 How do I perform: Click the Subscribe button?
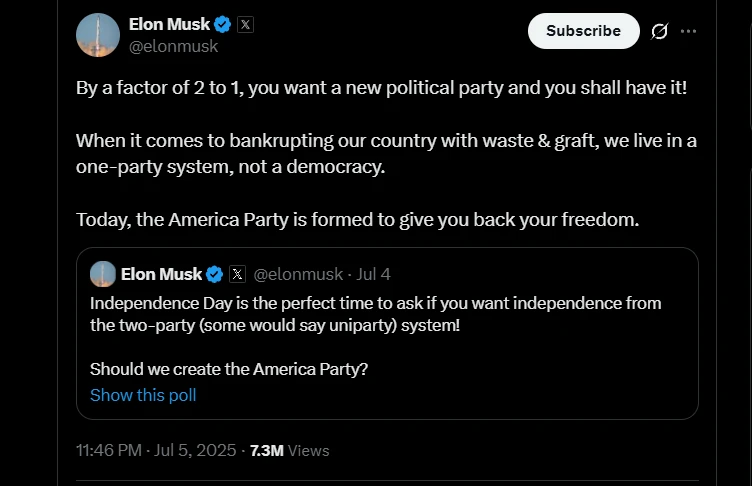click(584, 31)
